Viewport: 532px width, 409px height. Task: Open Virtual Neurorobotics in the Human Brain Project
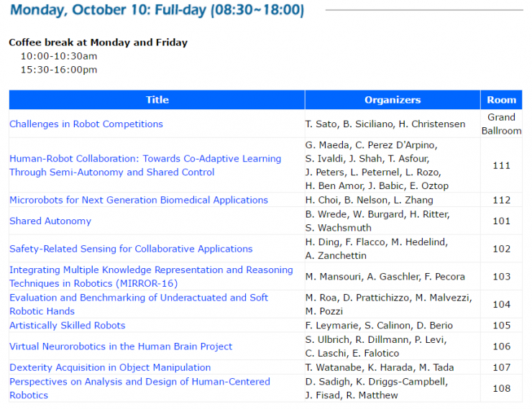(x=121, y=346)
